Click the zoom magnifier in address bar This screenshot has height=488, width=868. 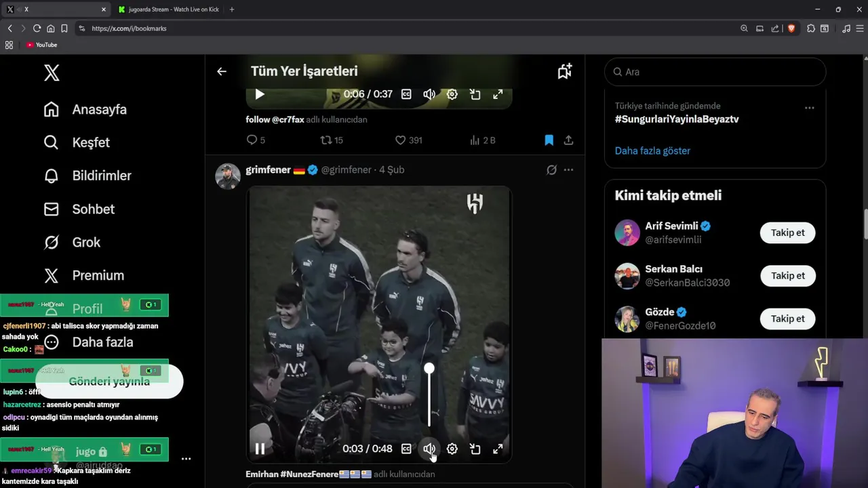[744, 28]
